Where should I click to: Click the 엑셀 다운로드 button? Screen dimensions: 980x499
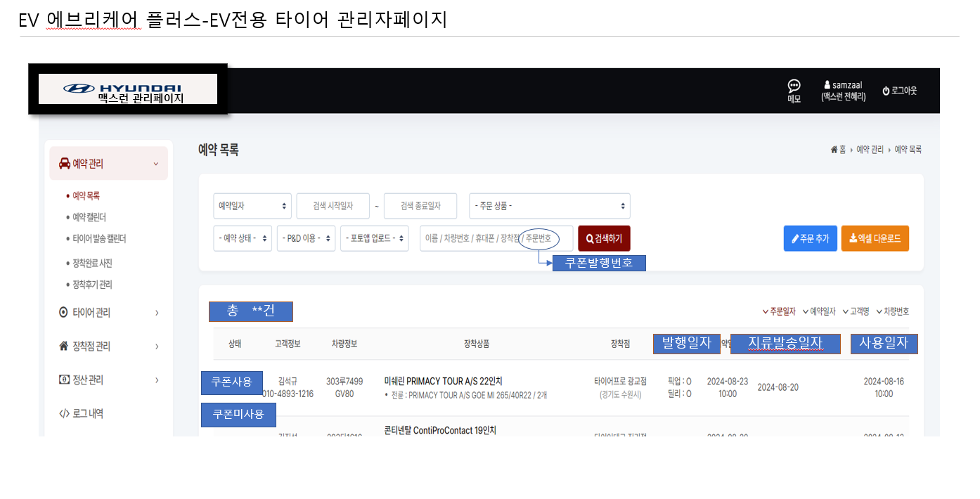(875, 238)
